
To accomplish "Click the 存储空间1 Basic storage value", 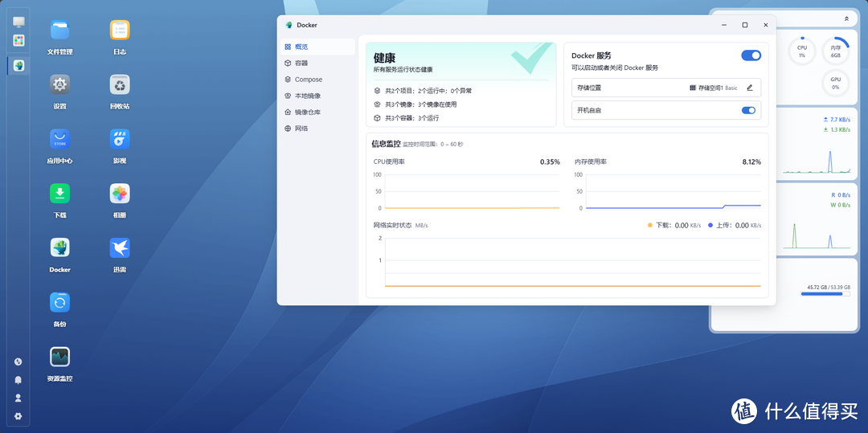I will [714, 88].
